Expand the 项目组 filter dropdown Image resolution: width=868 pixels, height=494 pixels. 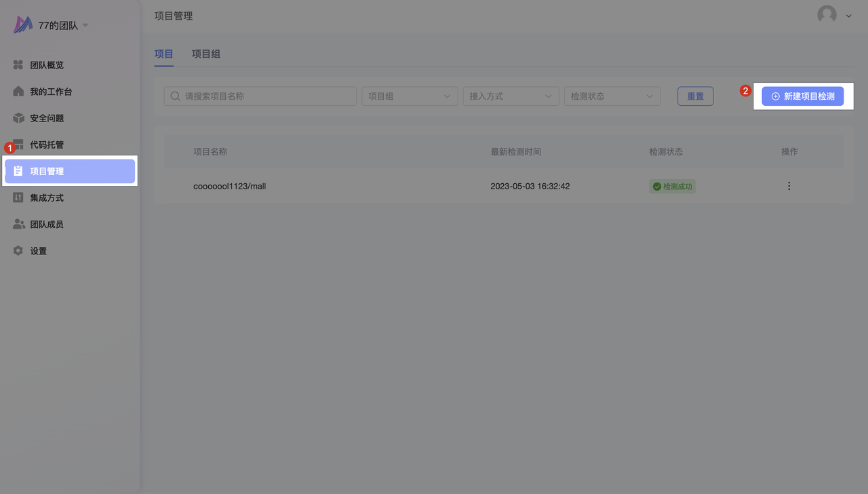(409, 96)
